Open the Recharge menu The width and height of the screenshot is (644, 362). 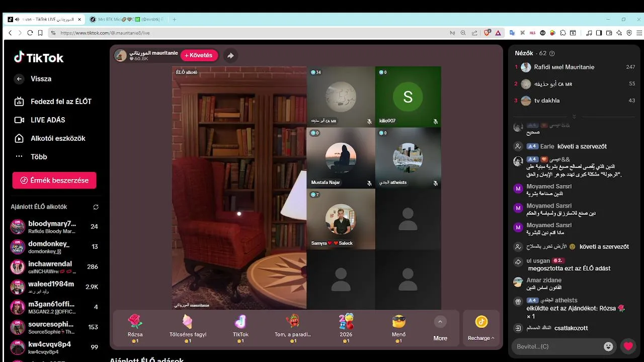[x=481, y=328]
